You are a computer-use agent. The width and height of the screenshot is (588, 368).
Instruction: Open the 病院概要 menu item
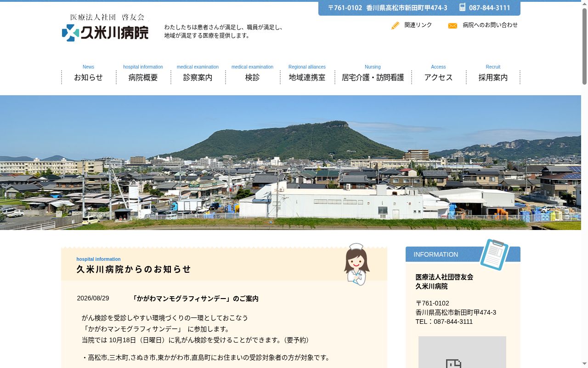point(143,74)
